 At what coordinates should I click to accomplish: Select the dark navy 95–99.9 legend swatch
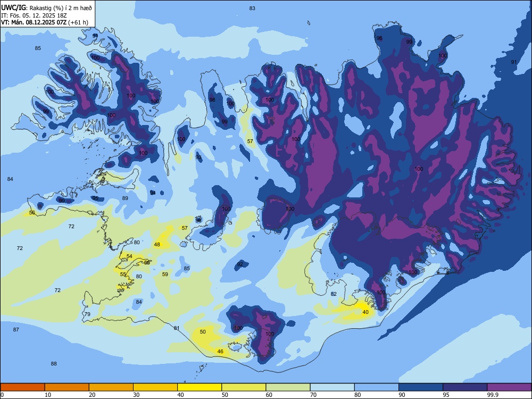point(465,387)
